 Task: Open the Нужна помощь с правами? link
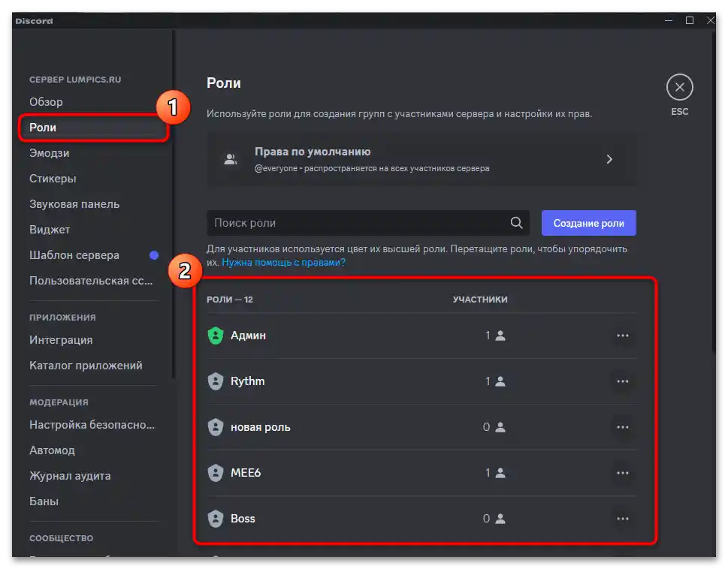[x=284, y=263]
